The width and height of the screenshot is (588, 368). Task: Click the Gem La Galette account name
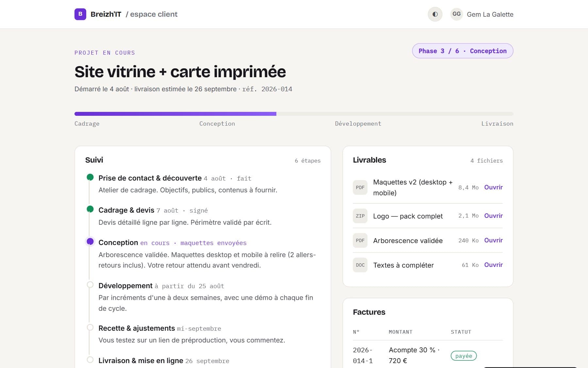(490, 14)
